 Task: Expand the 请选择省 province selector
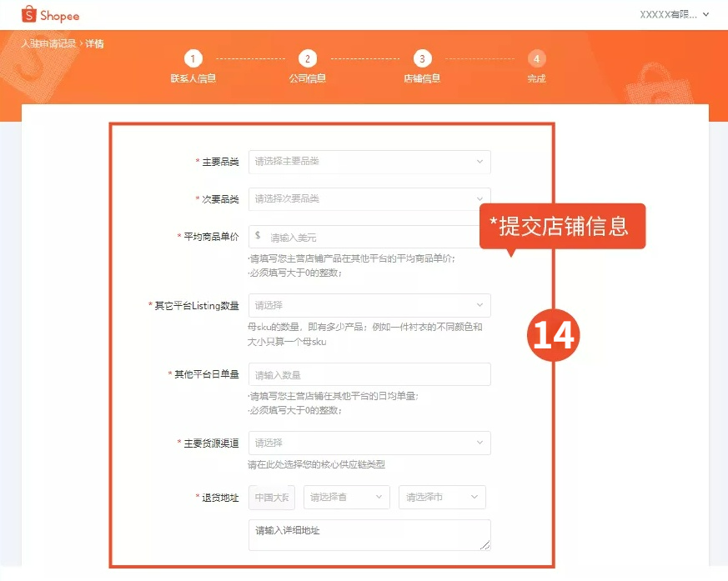346,497
